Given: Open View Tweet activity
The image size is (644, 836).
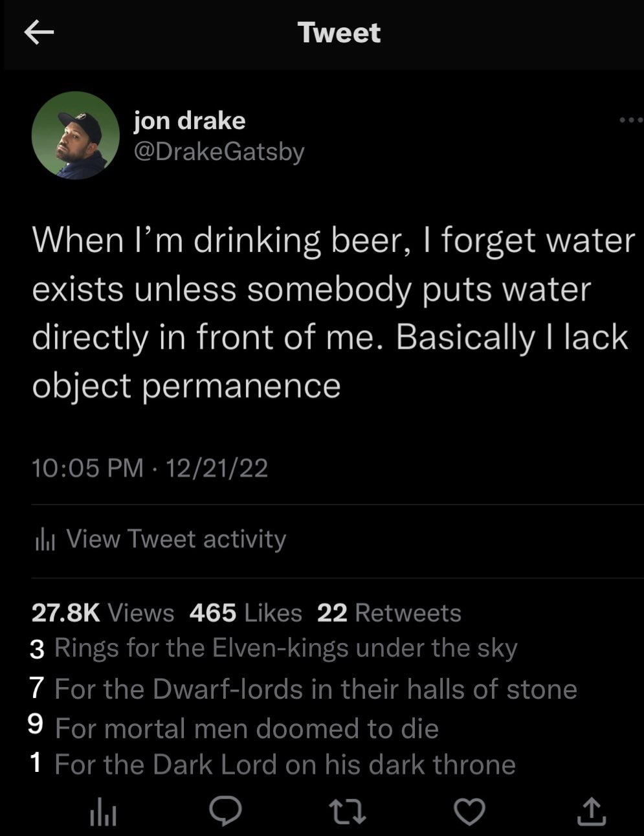Looking at the screenshot, I should click(176, 539).
